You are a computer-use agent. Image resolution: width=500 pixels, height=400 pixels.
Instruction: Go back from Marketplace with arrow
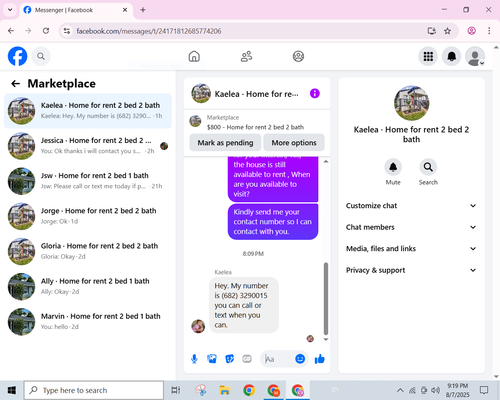[x=16, y=84]
